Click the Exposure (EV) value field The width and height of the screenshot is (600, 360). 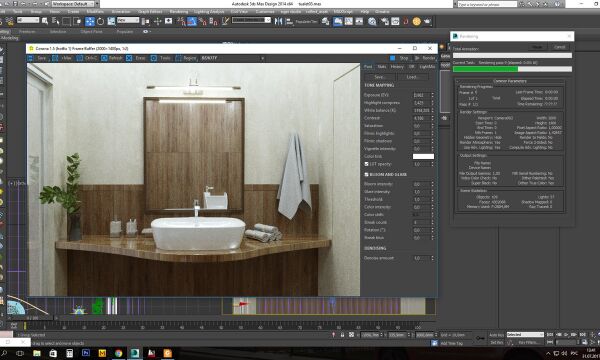click(x=421, y=95)
